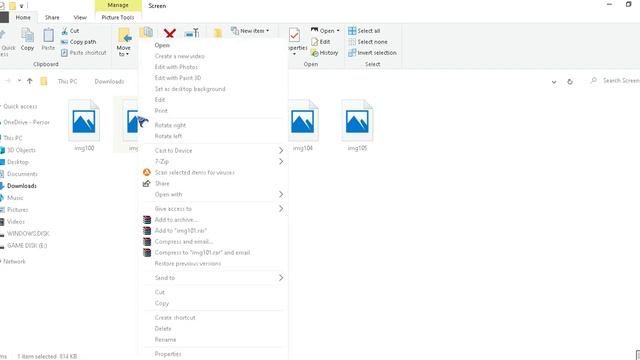Open the Picture Tools tab

pyautogui.click(x=118, y=18)
